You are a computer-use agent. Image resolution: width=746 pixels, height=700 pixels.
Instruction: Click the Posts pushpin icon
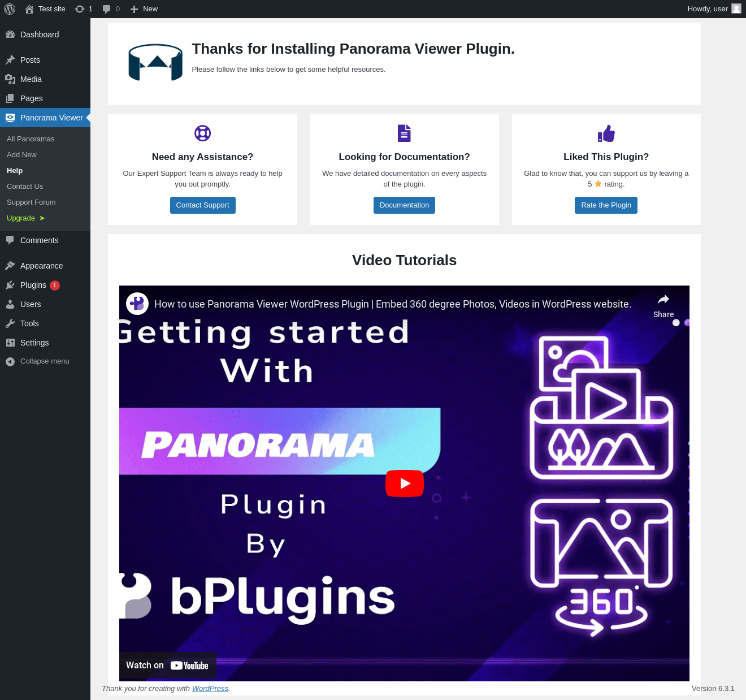point(10,60)
